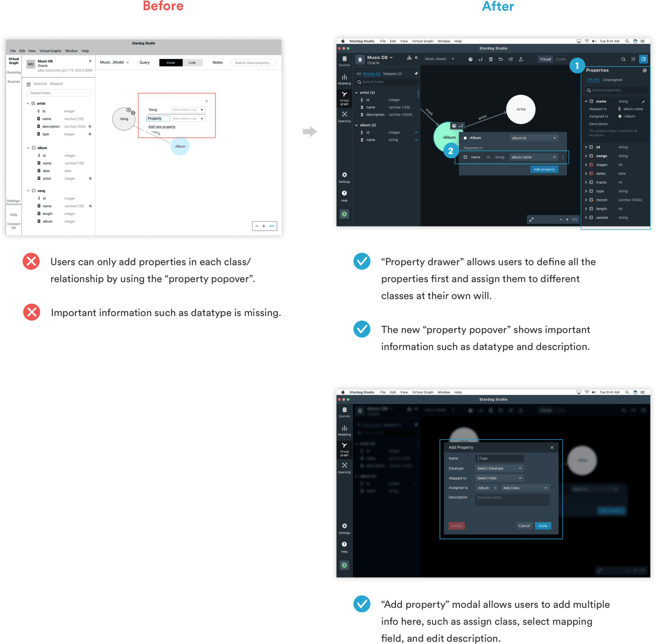Viewport: 656px width, 644px height.
Task: Click fit-to-screen expand icon near 72% zoom
Action: [x=532, y=220]
